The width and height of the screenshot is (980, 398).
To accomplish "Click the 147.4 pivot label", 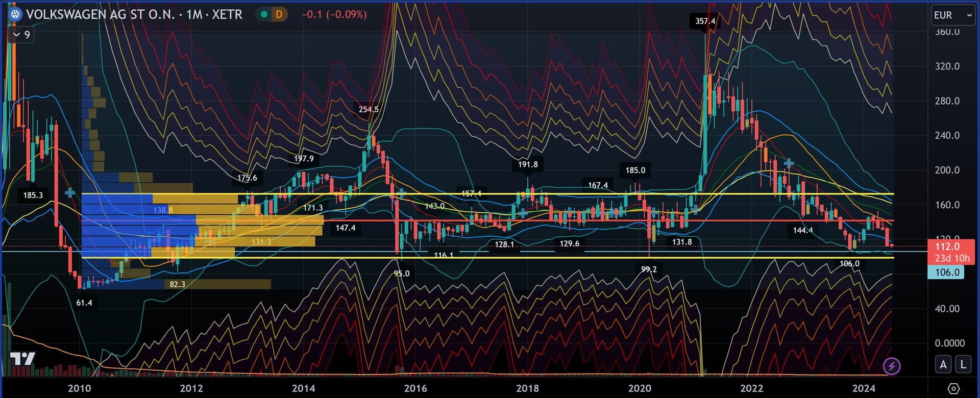I will [x=346, y=228].
